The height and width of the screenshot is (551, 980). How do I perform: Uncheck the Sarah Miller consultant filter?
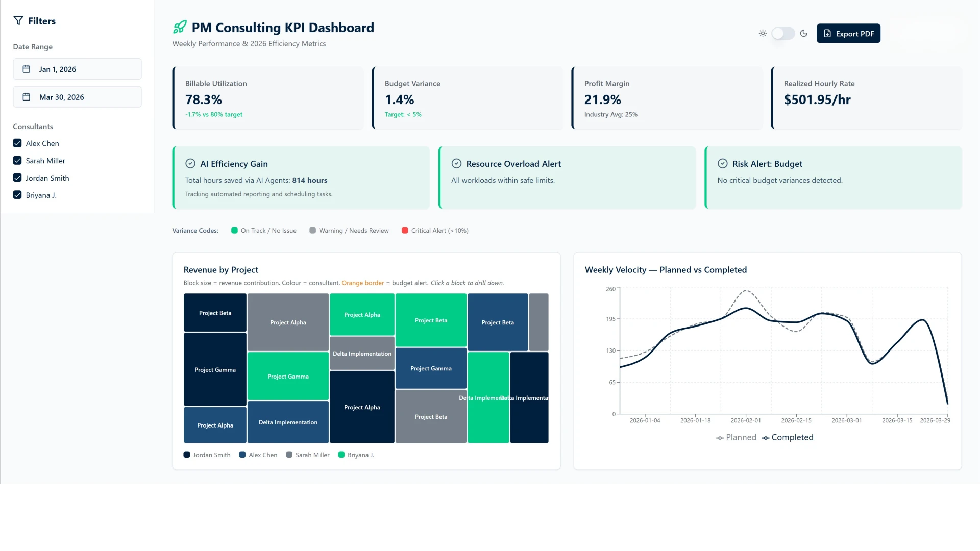pyautogui.click(x=17, y=161)
